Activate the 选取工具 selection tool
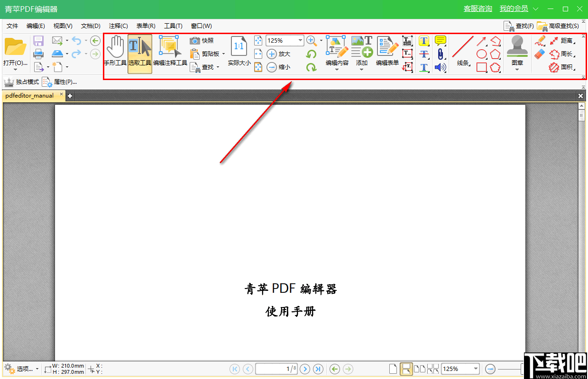The height and width of the screenshot is (379, 588). click(x=139, y=50)
